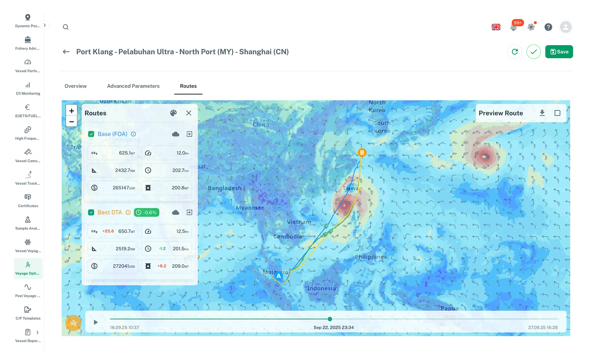
Task: Click the 265147 USD cost value
Action: click(124, 188)
